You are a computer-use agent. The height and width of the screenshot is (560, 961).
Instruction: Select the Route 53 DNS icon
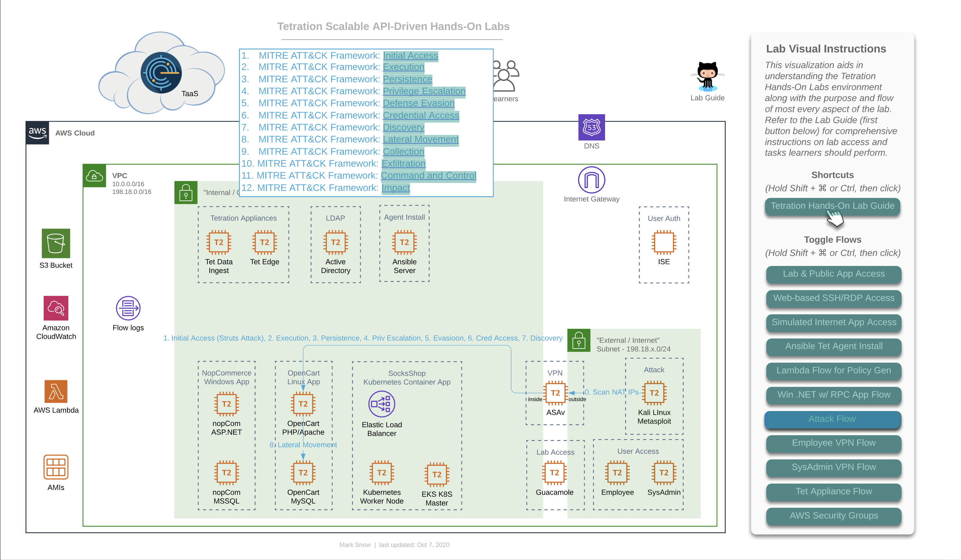591,127
